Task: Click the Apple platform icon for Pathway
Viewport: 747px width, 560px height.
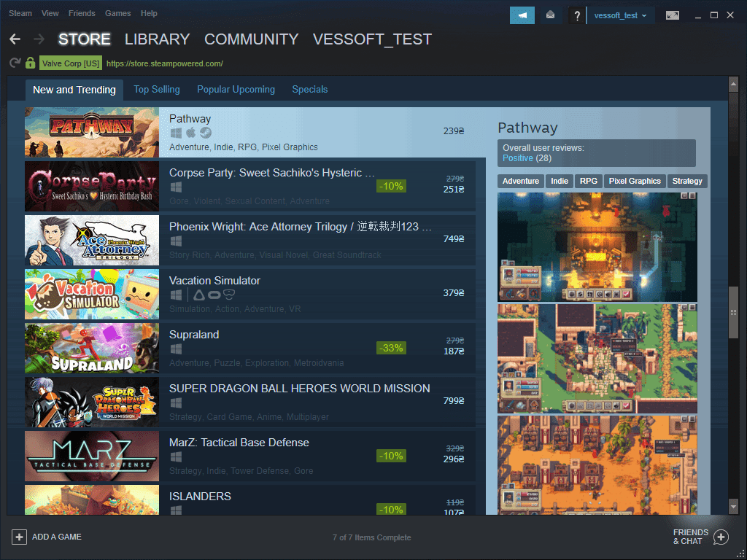Action: [x=190, y=133]
